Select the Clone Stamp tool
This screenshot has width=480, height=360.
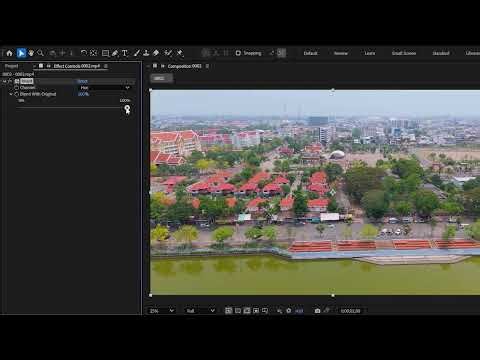click(146, 53)
